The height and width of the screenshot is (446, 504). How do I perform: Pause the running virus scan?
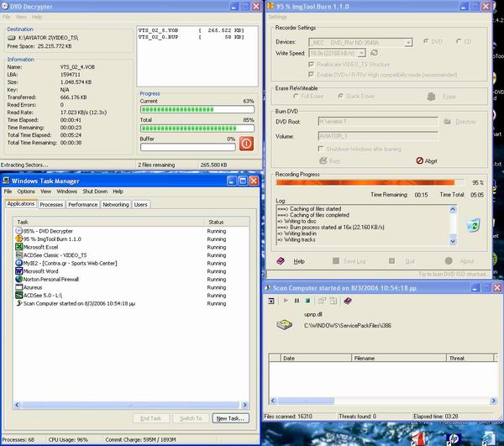[297, 301]
